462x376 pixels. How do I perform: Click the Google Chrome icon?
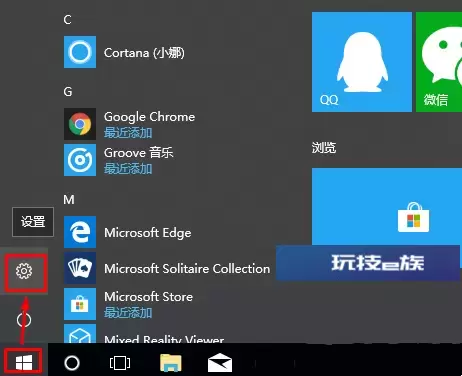(x=80, y=124)
